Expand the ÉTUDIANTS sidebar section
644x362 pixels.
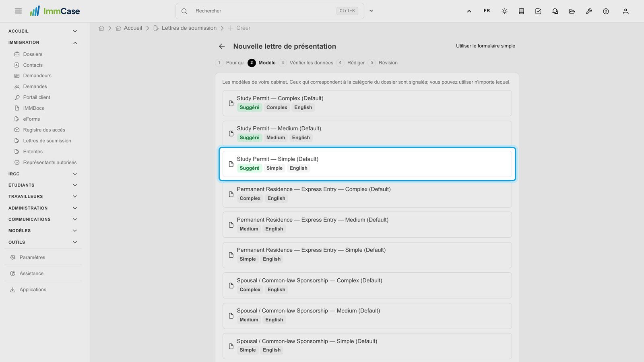pyautogui.click(x=43, y=185)
